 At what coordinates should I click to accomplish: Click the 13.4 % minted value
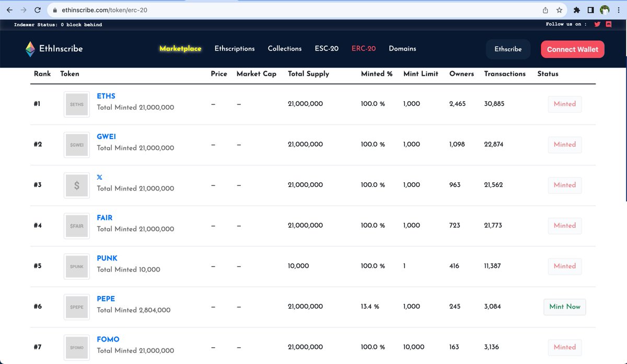pos(370,307)
